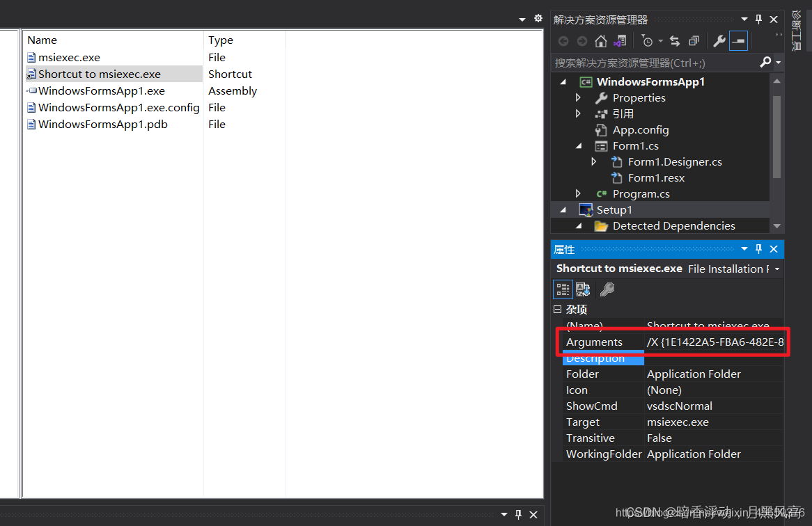The height and width of the screenshot is (526, 812).
Task: Click the Program.cs C# file icon
Action: click(x=601, y=194)
